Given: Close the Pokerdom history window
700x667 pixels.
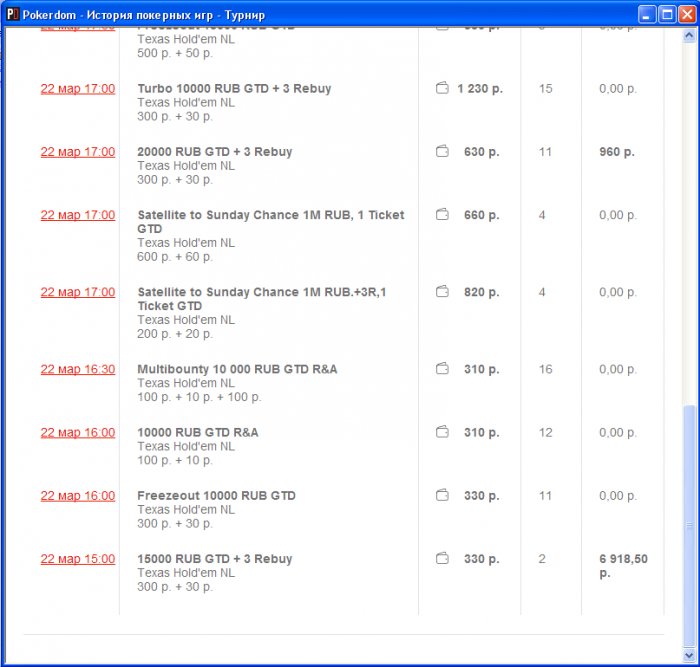Looking at the screenshot, I should pos(687,15).
